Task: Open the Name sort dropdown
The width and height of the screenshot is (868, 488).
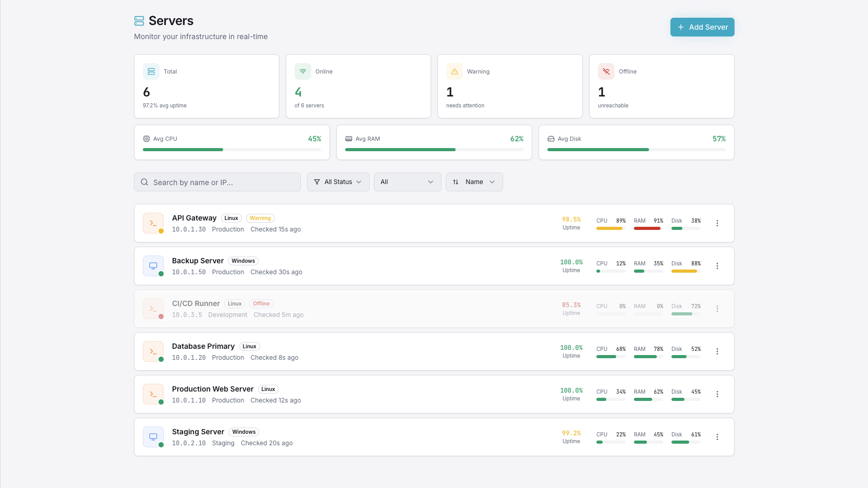Action: click(x=474, y=182)
